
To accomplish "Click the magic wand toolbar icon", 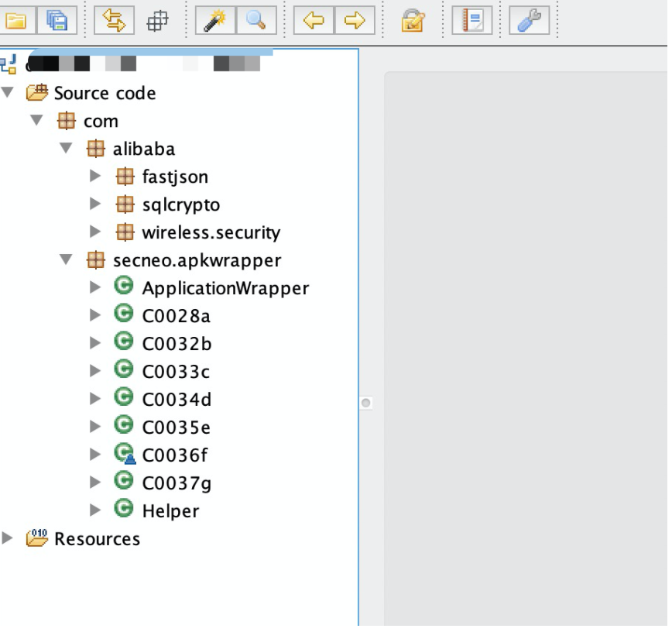I will (215, 20).
